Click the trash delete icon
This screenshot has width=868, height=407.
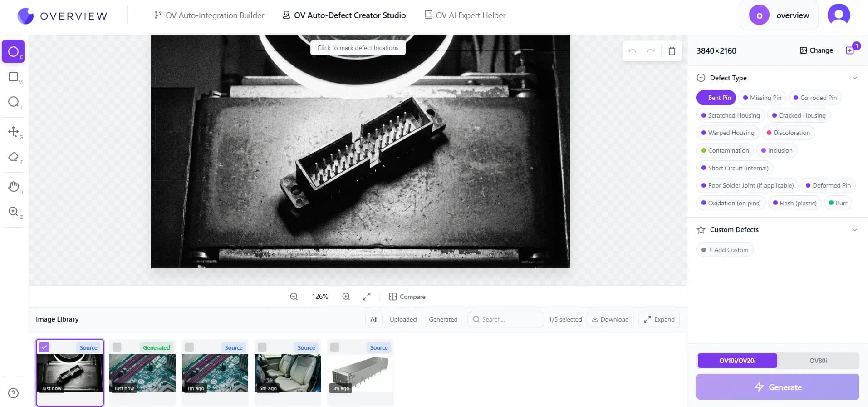[672, 51]
